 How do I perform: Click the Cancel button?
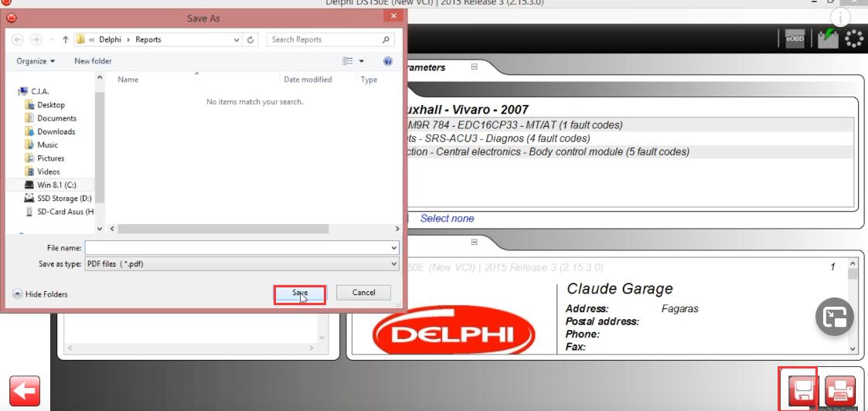pyautogui.click(x=364, y=293)
